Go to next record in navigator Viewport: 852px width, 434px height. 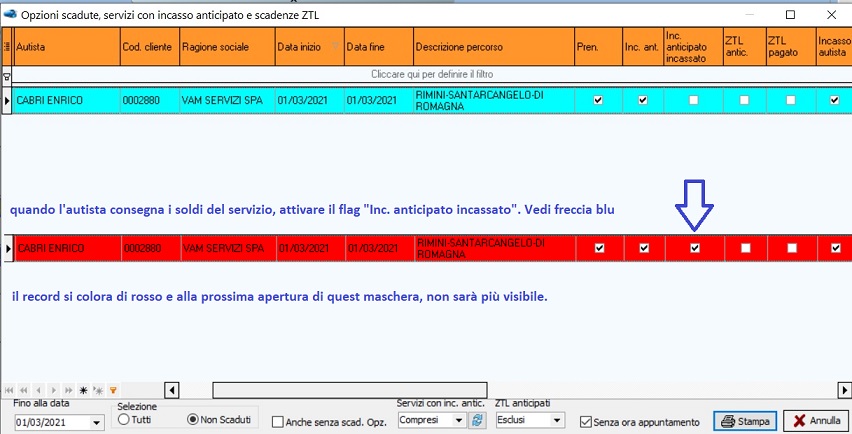[x=53, y=390]
